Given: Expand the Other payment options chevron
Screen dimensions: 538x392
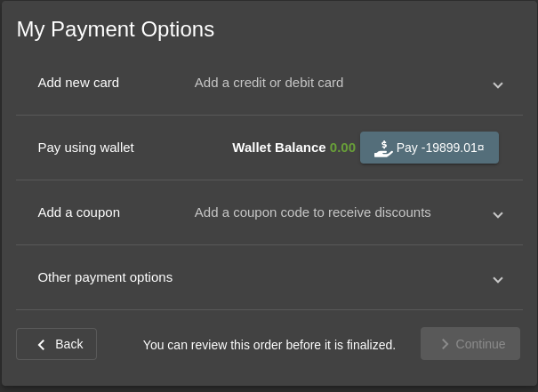Looking at the screenshot, I should tap(497, 279).
